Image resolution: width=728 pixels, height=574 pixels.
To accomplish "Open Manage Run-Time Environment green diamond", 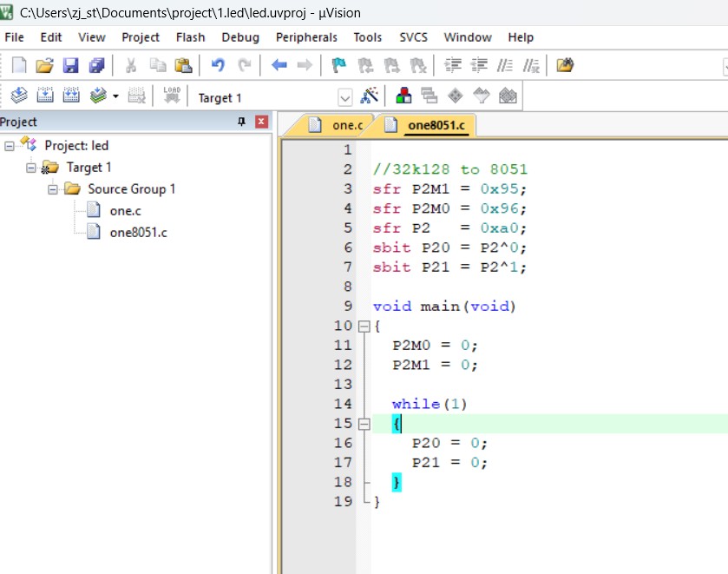I will pos(456,96).
